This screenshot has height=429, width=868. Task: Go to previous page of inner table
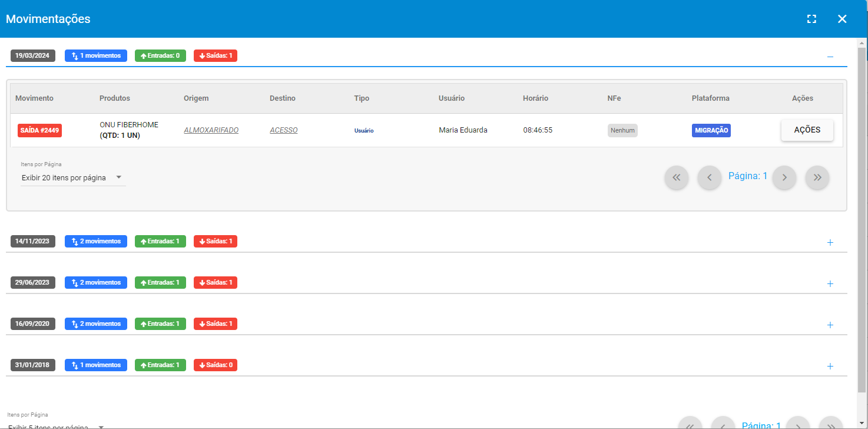(x=710, y=177)
